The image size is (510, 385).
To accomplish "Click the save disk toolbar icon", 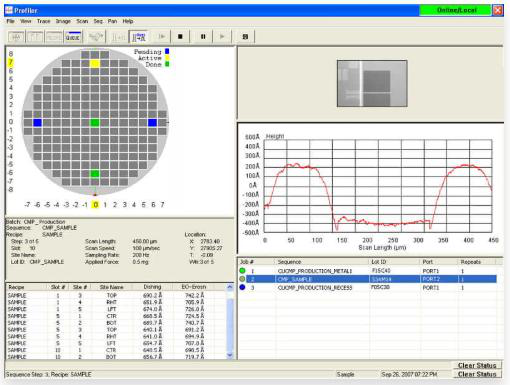I will 245,37.
